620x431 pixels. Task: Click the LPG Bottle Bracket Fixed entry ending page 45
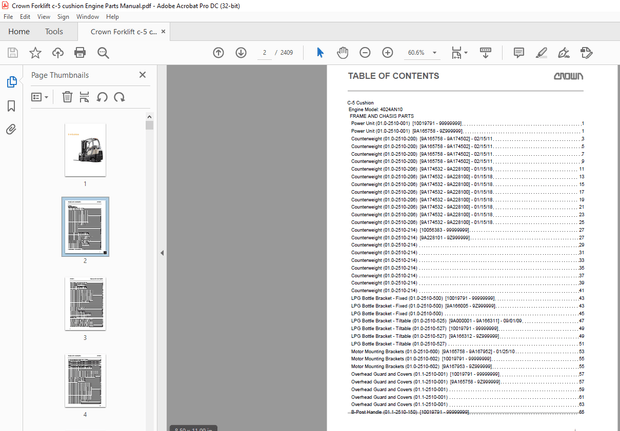(x=467, y=314)
